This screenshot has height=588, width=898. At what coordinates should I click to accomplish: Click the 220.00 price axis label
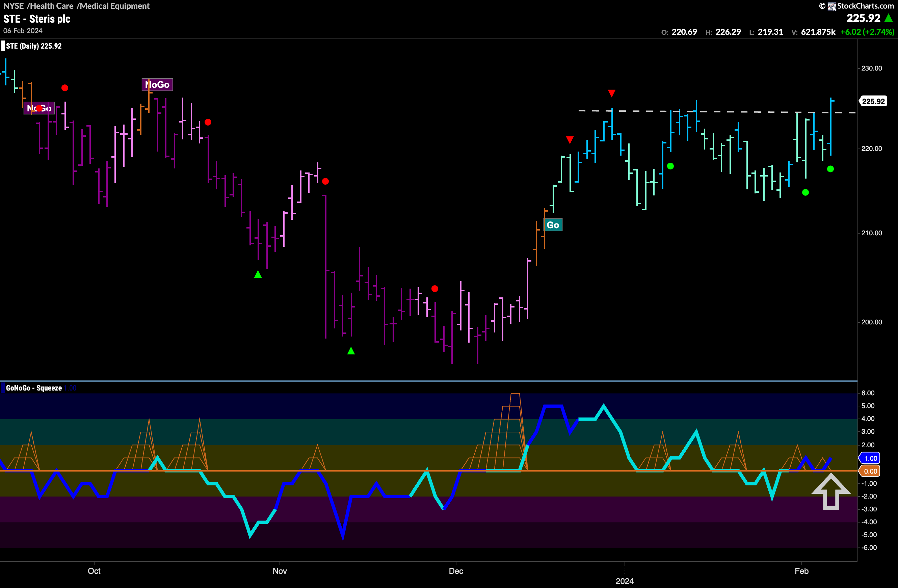point(872,149)
